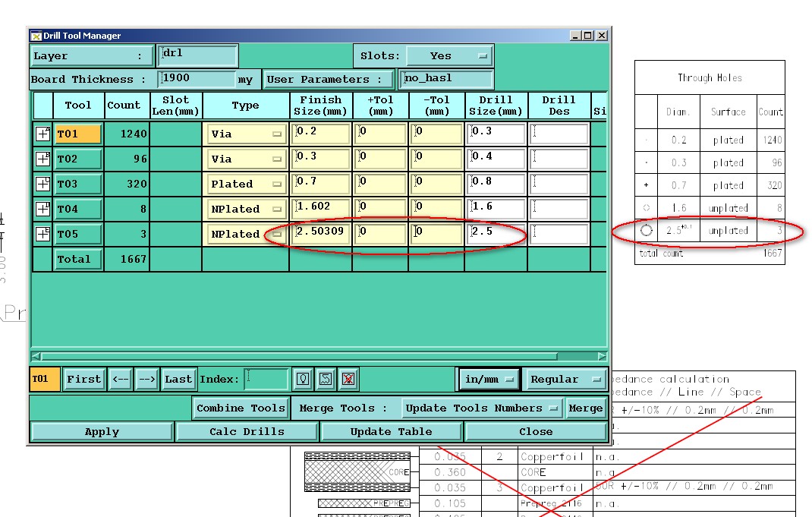
Task: Click T03 Finish Size field 0.7
Action: coord(320,184)
